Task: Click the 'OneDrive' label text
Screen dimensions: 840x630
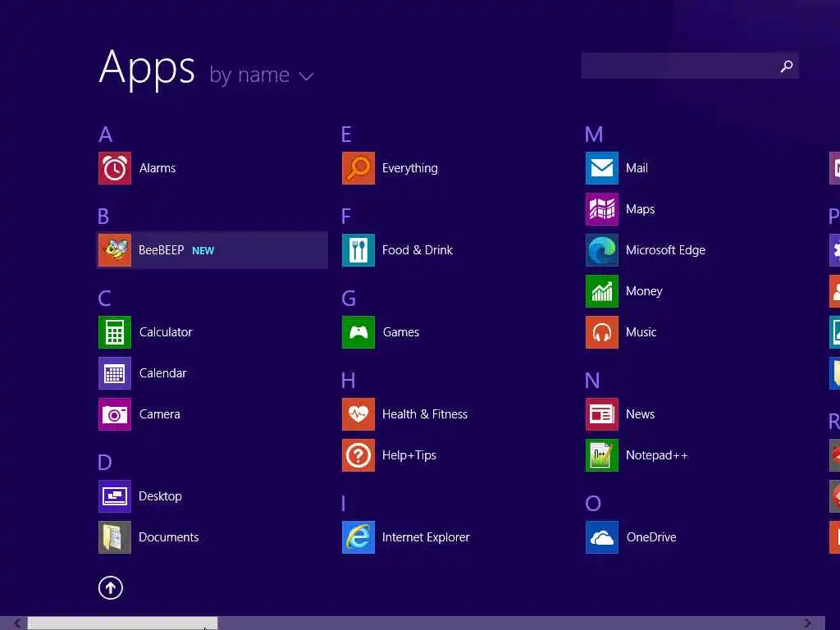Action: pos(651,537)
